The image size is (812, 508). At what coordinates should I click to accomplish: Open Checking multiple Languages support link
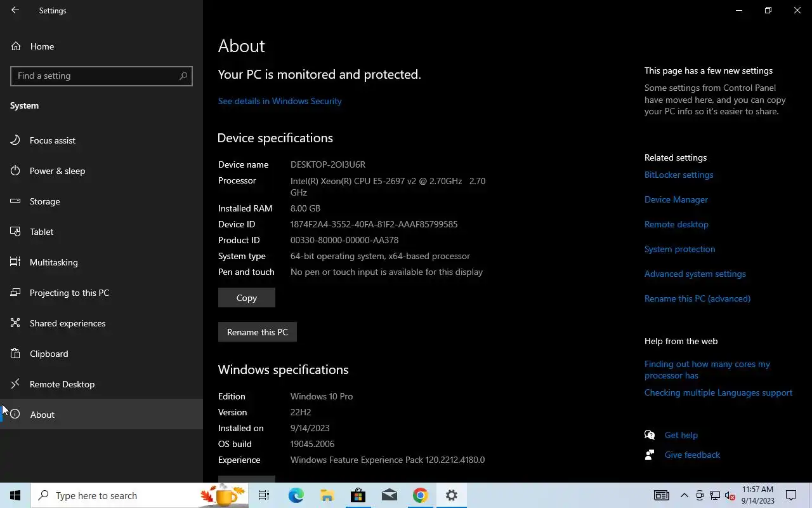pos(718,392)
